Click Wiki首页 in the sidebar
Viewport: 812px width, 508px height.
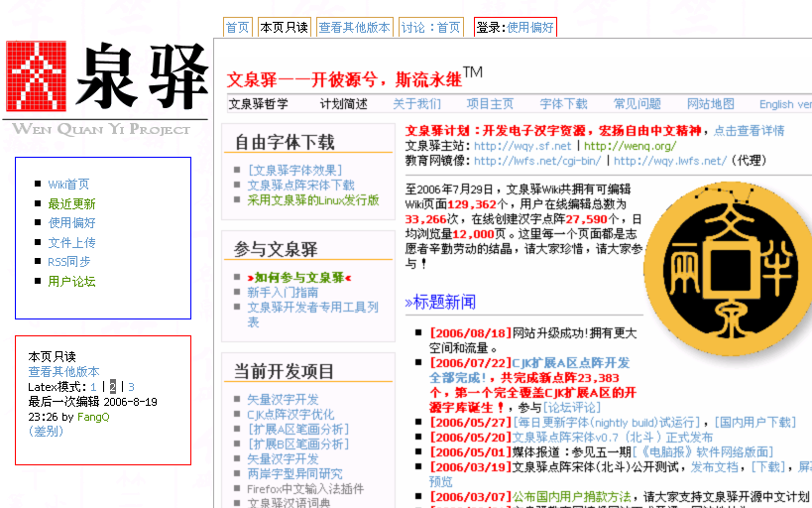point(68,184)
